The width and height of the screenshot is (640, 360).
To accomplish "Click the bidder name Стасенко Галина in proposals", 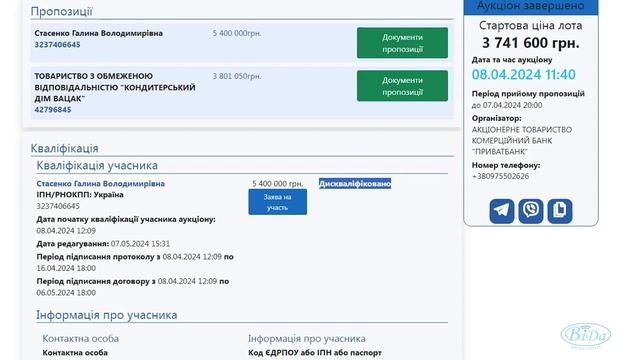I will 98,33.
